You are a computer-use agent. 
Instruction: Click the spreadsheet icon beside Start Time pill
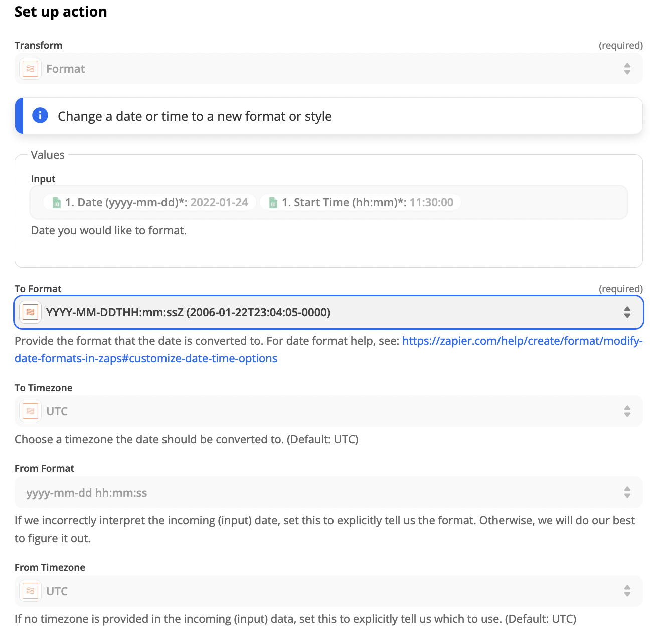click(x=273, y=203)
